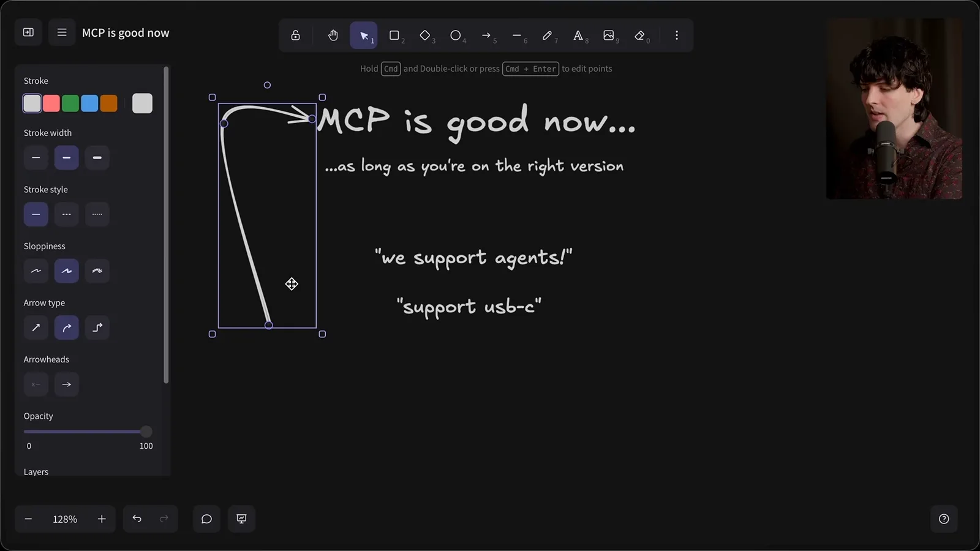Select the Text tool
980x551 pixels.
(x=578, y=36)
